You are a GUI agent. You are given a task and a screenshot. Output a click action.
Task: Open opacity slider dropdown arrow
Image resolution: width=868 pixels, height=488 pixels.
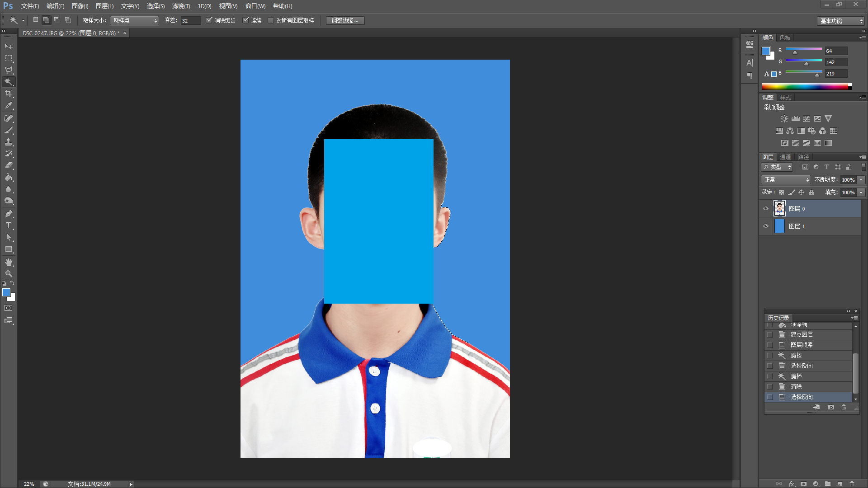click(861, 180)
